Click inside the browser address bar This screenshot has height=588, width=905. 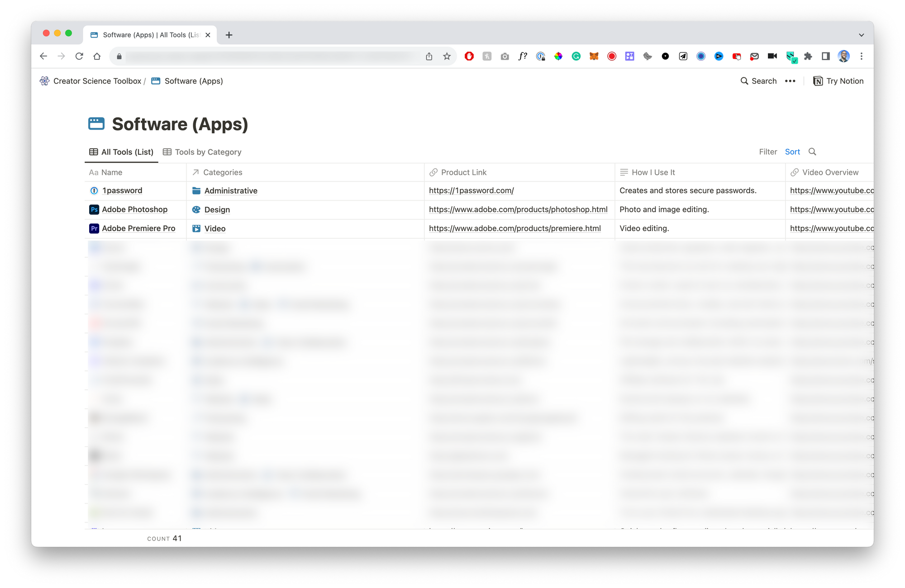271,56
